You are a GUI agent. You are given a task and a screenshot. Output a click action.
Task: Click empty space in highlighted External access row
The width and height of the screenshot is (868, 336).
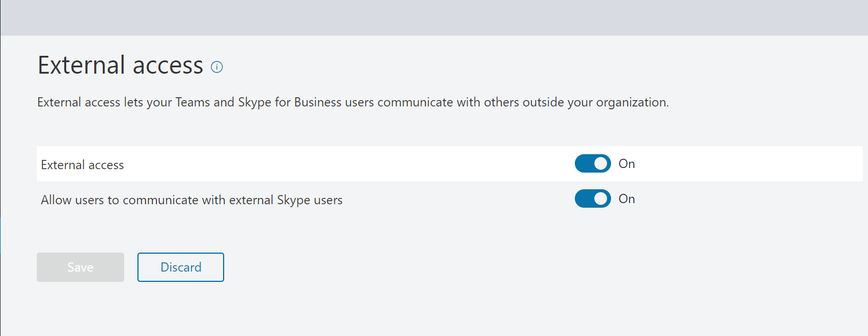(x=345, y=164)
